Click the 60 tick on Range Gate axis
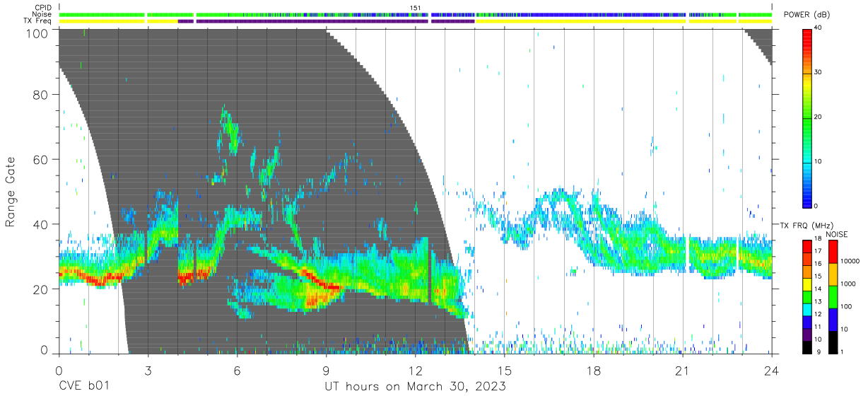Image resolution: width=868 pixels, height=401 pixels. (x=41, y=159)
